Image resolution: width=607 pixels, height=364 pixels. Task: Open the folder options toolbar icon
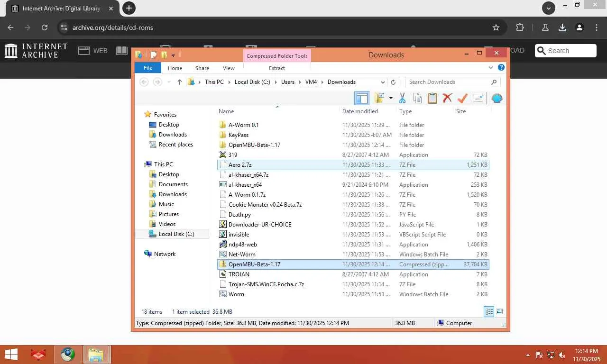click(379, 98)
